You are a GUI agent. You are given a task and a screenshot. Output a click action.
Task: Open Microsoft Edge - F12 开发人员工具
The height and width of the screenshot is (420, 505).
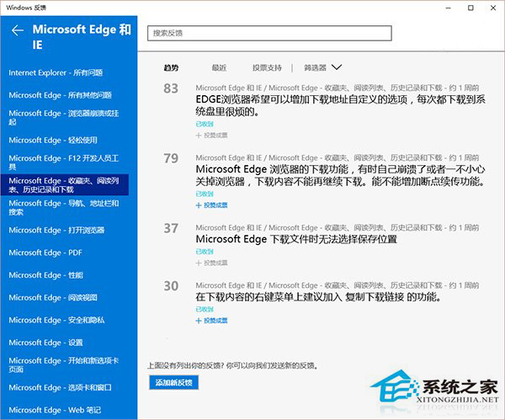point(64,162)
